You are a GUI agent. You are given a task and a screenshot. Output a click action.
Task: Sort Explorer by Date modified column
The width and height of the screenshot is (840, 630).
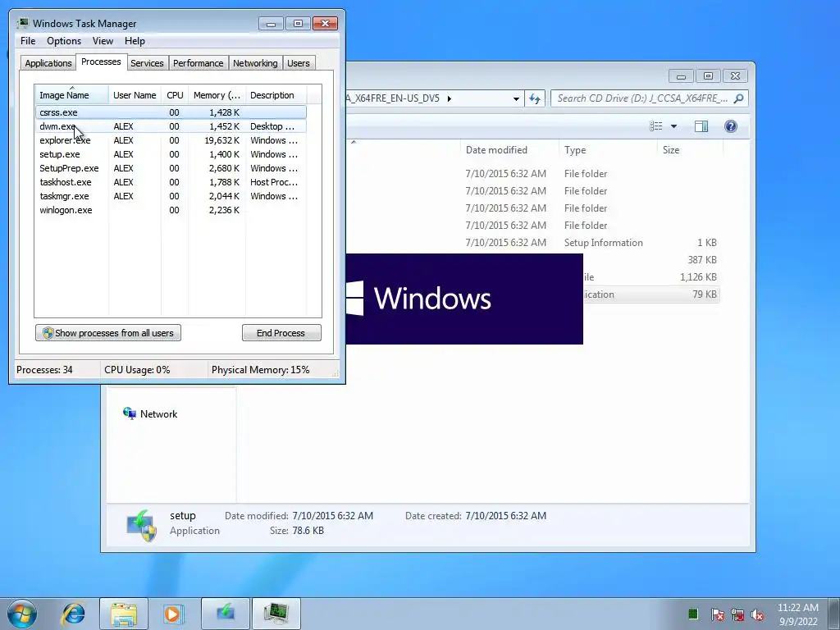coord(509,150)
